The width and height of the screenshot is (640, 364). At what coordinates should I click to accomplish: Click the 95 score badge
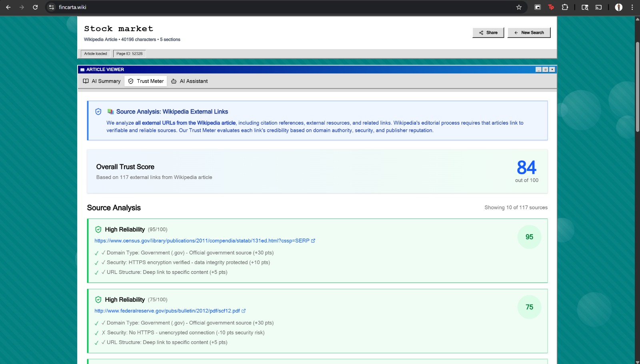pos(529,237)
